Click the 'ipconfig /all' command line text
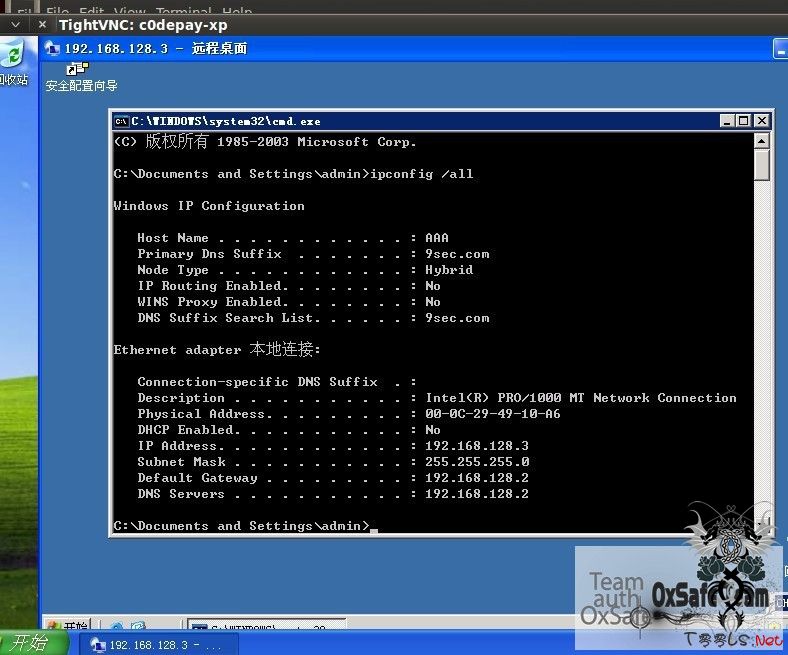 tap(422, 174)
